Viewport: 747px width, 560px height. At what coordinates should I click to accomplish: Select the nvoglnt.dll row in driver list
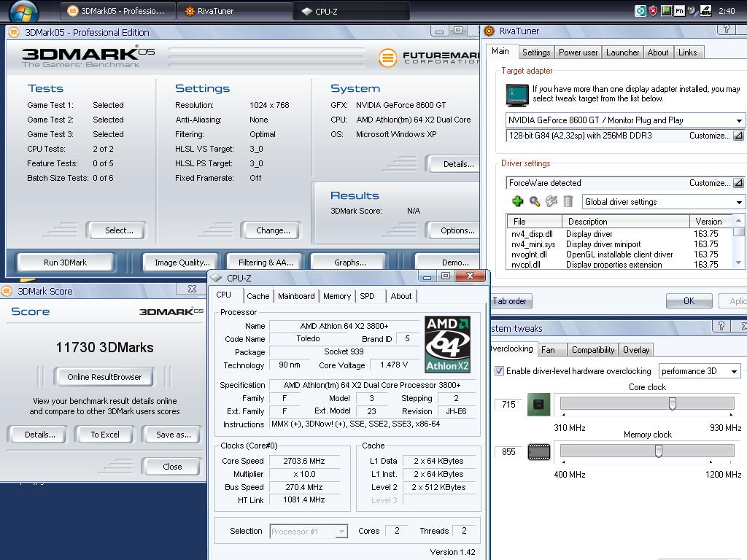point(619,254)
